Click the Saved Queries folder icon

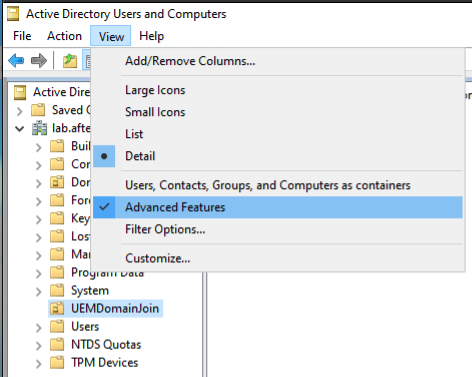[x=38, y=110]
